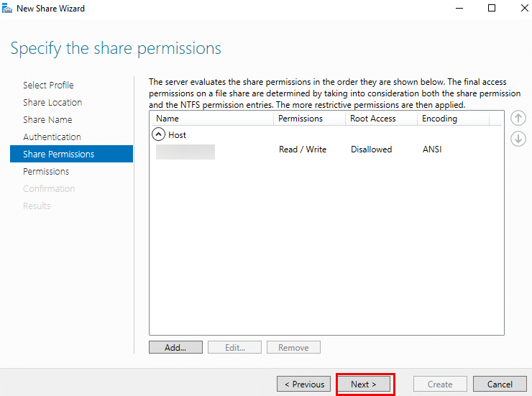Screen dimensions: 532x396
Task: Go to Share Location step
Action: pos(52,102)
